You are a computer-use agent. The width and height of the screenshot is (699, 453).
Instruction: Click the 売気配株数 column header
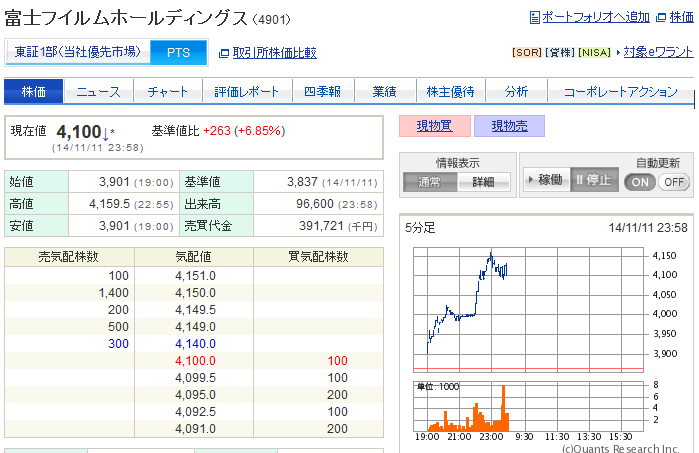coord(68,257)
